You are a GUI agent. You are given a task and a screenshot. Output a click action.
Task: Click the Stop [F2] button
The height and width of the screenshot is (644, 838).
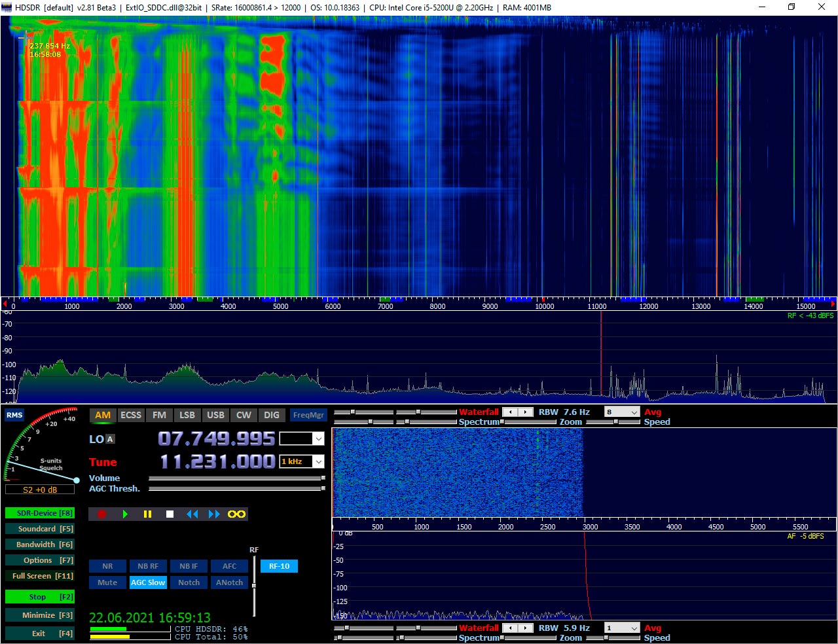click(x=39, y=597)
